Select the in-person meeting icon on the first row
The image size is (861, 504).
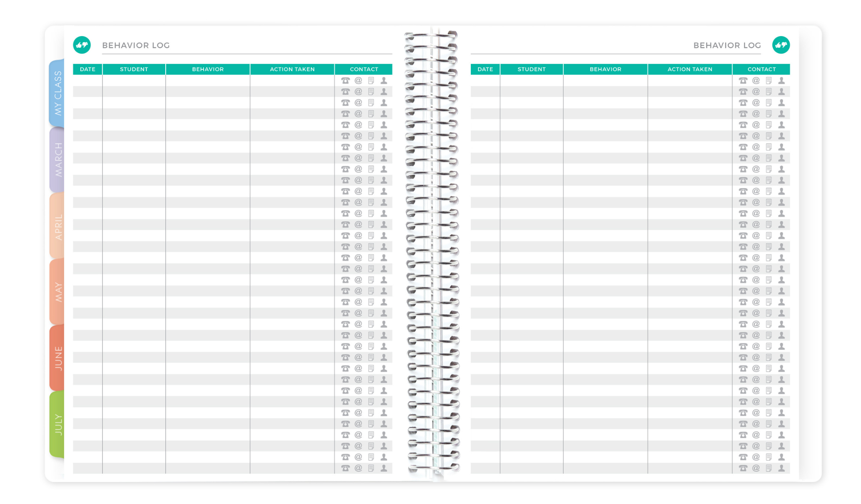[383, 80]
